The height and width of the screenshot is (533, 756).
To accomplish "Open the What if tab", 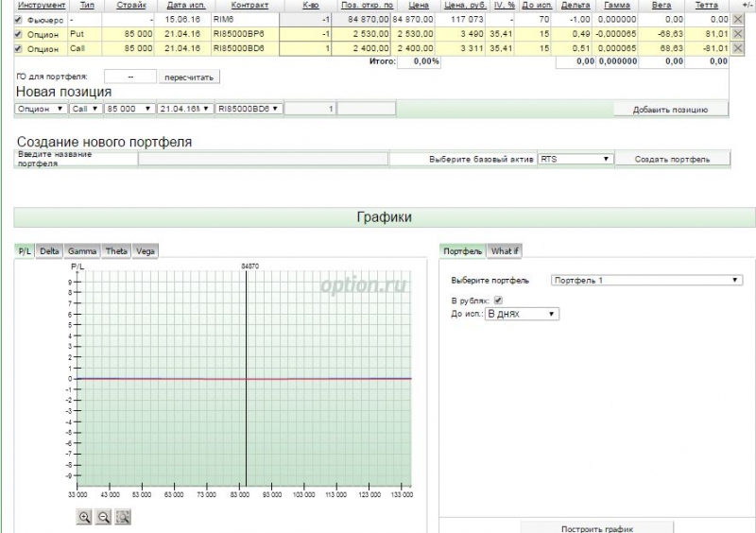I will pos(505,250).
